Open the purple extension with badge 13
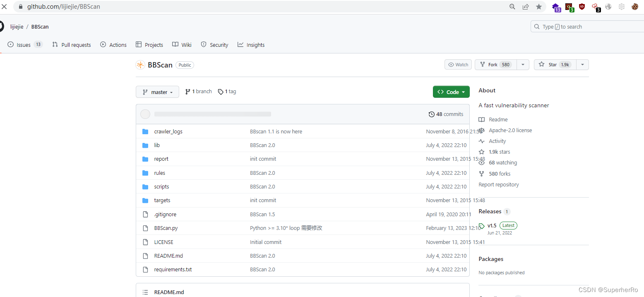The image size is (644, 297). tap(556, 7)
